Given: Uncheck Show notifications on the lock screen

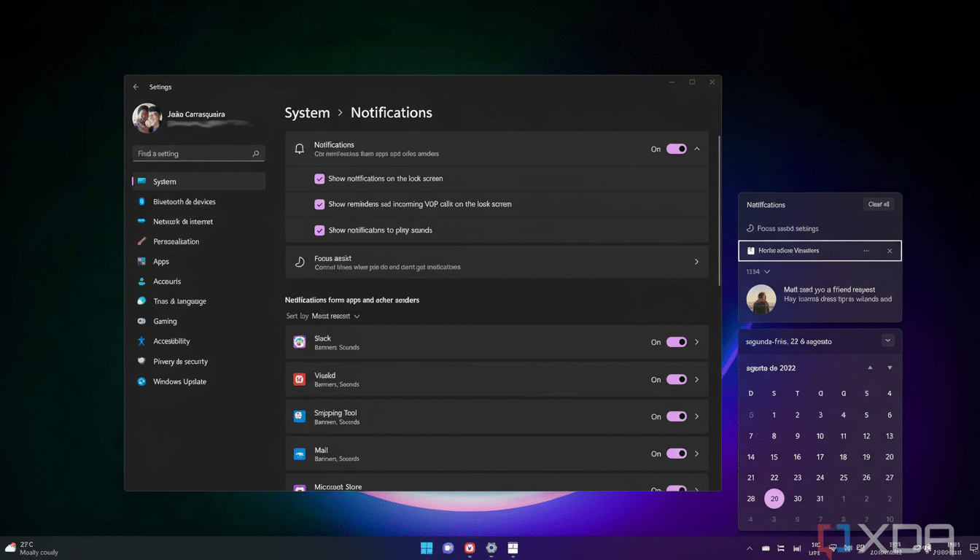Looking at the screenshot, I should pyautogui.click(x=319, y=178).
